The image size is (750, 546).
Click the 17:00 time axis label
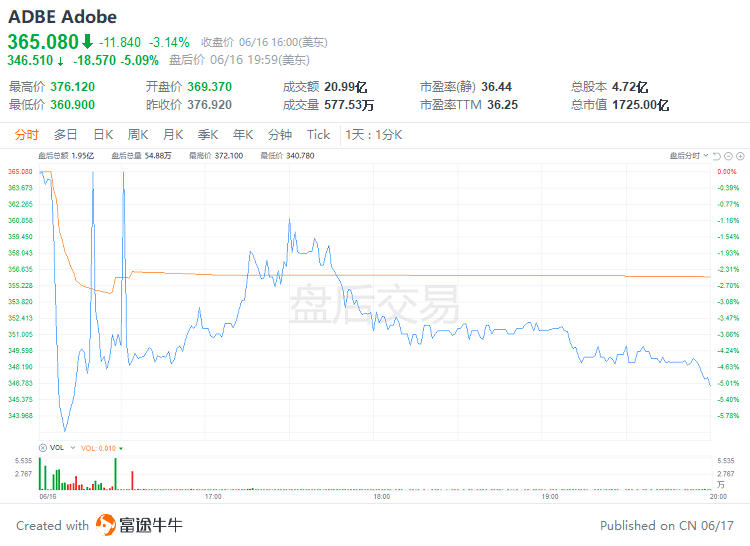coord(213,497)
